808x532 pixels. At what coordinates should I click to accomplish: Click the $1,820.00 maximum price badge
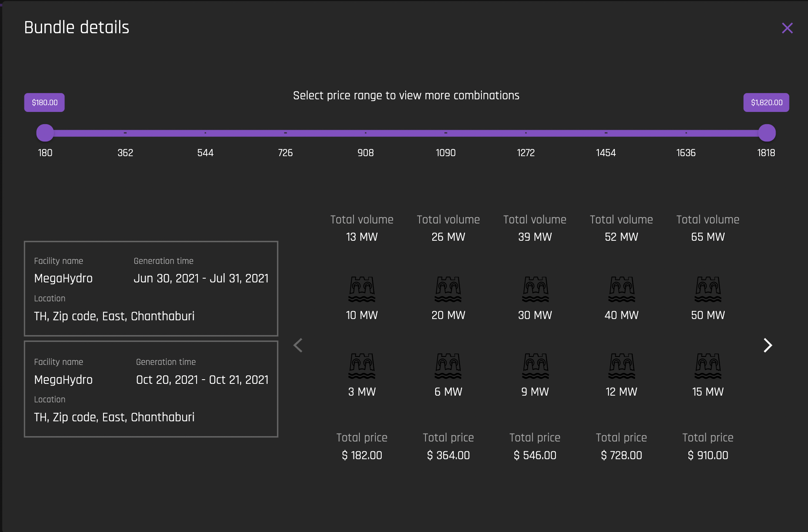click(x=766, y=103)
